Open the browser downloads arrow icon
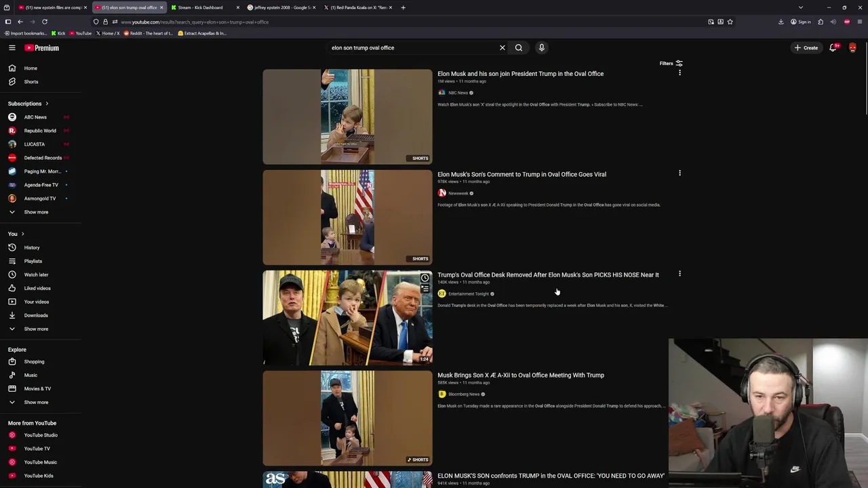868x488 pixels. [781, 22]
